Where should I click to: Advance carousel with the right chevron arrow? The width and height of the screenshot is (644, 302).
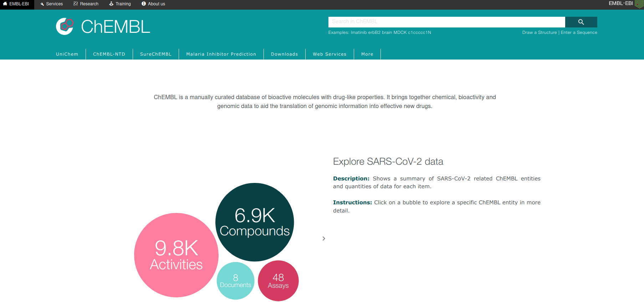pyautogui.click(x=324, y=239)
